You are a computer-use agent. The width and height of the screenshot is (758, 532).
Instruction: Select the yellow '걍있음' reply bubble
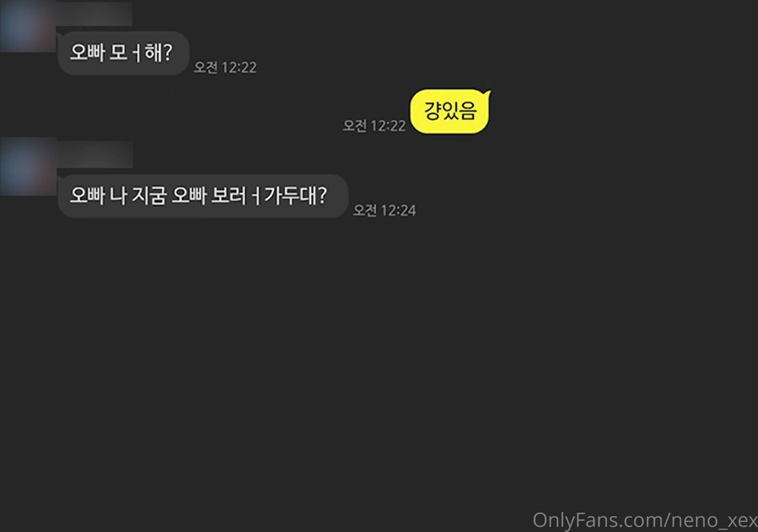450,111
